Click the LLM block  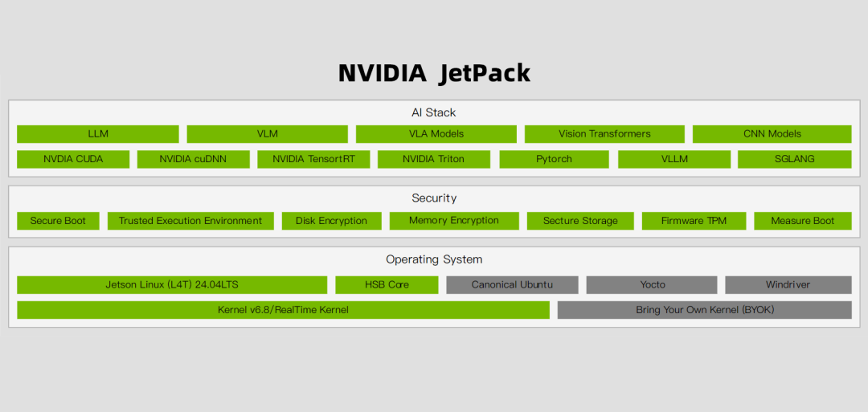click(98, 134)
